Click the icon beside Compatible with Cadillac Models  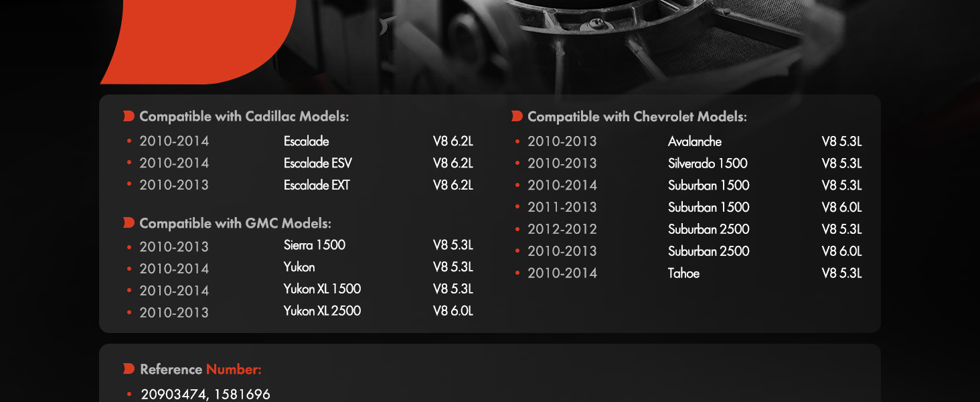[129, 117]
